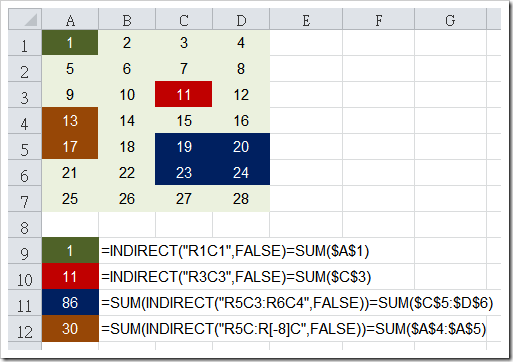Click green result cell A9
Screen dimensions: 513x362
tap(70, 251)
